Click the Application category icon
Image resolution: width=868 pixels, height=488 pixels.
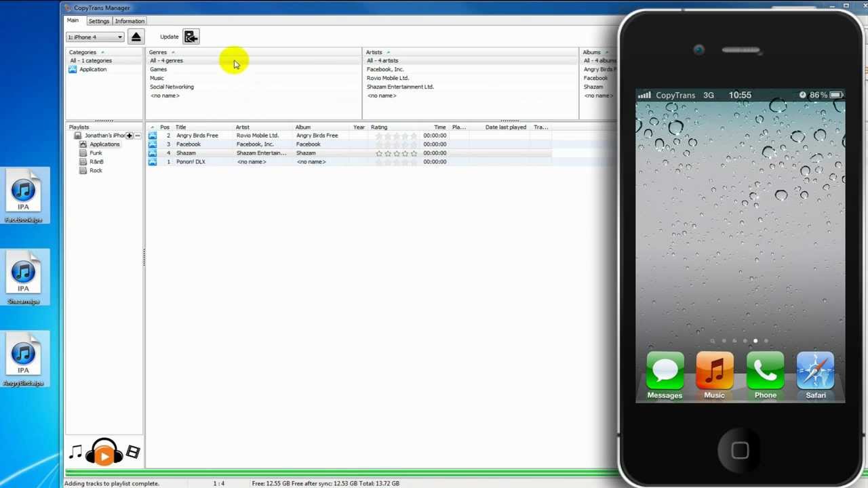73,69
